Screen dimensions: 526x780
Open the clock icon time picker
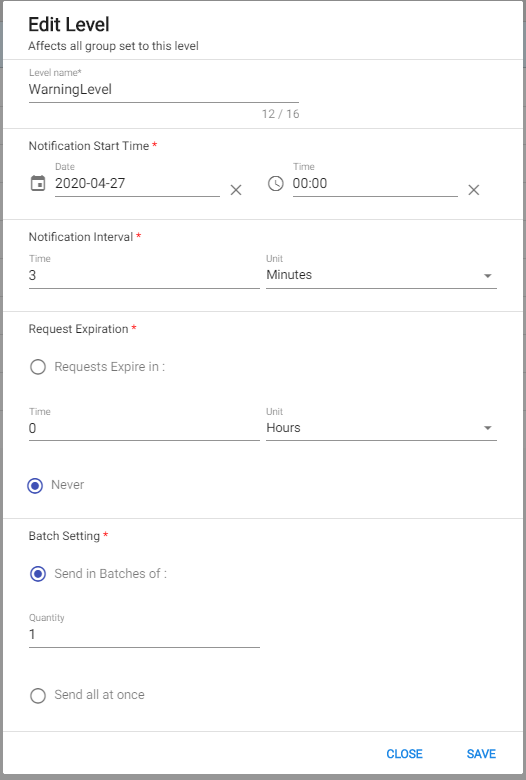(276, 183)
